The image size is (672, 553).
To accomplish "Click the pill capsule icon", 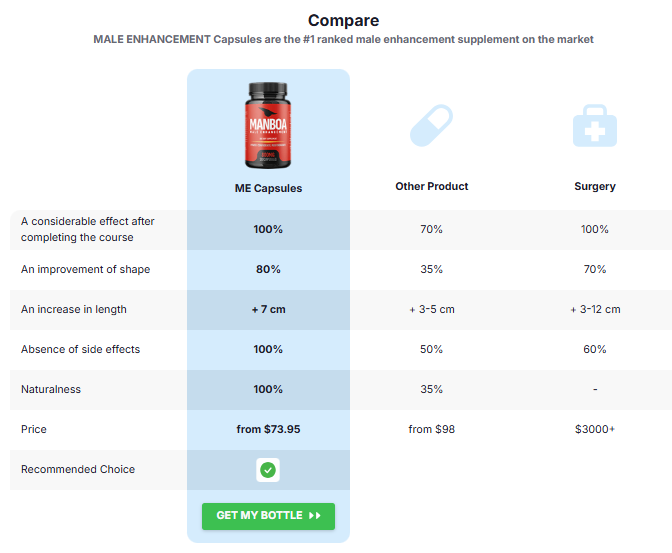I will pyautogui.click(x=431, y=125).
